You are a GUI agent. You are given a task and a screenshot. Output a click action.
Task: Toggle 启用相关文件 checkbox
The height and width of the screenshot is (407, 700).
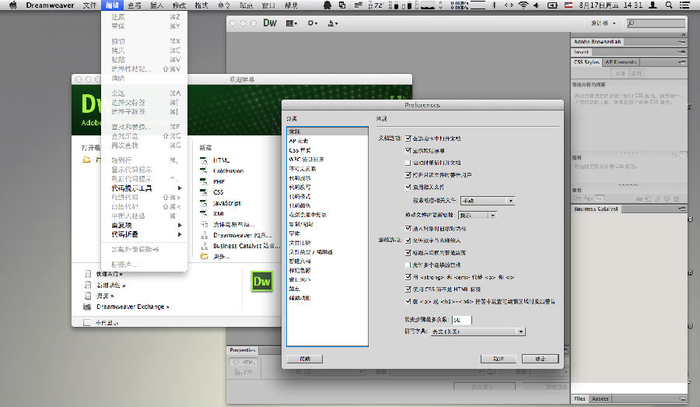(x=408, y=187)
